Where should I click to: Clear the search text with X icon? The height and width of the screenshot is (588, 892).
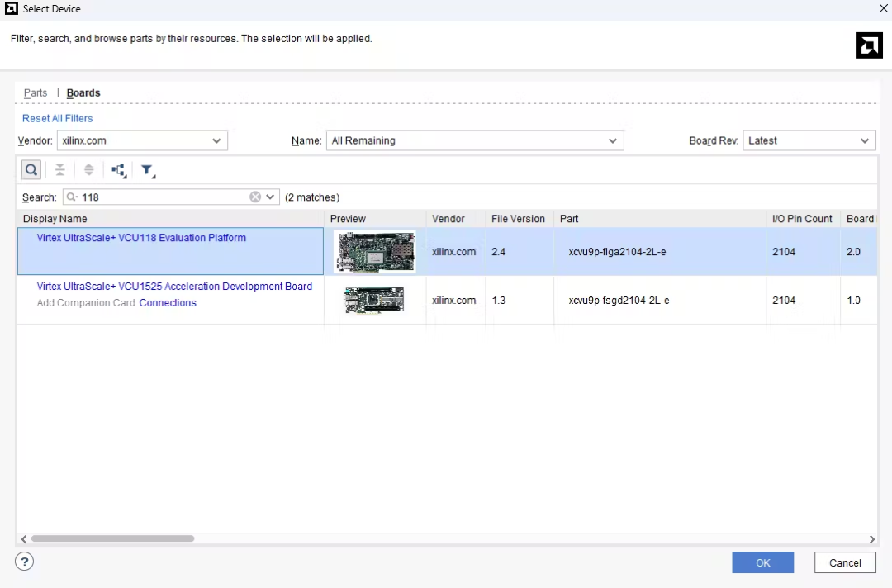tap(255, 197)
